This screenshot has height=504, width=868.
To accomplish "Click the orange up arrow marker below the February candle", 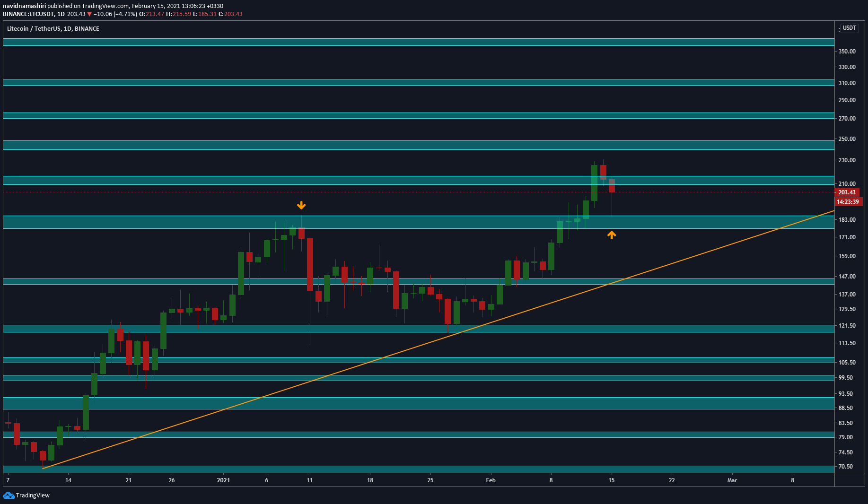I will tap(612, 235).
